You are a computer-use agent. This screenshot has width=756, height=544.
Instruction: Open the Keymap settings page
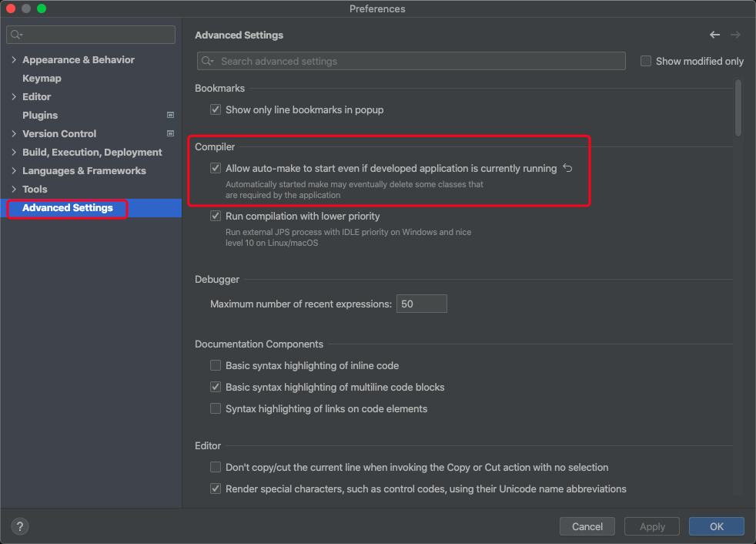(42, 78)
